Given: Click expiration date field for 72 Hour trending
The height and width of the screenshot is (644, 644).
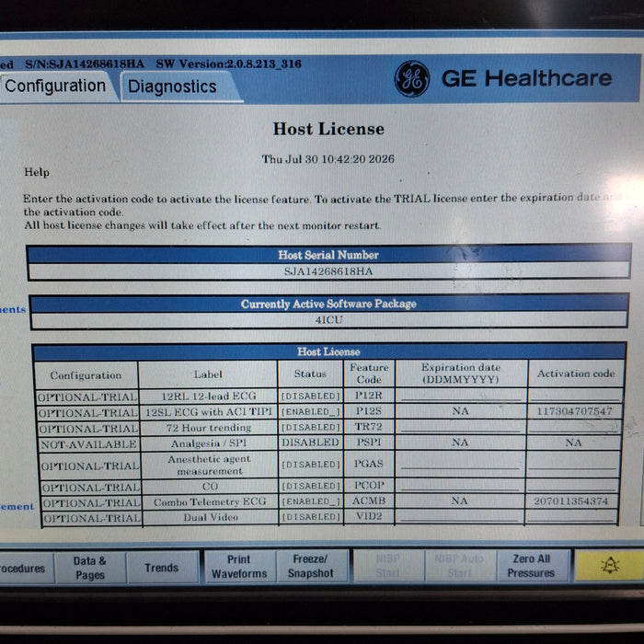Looking at the screenshot, I should pyautogui.click(x=461, y=427).
